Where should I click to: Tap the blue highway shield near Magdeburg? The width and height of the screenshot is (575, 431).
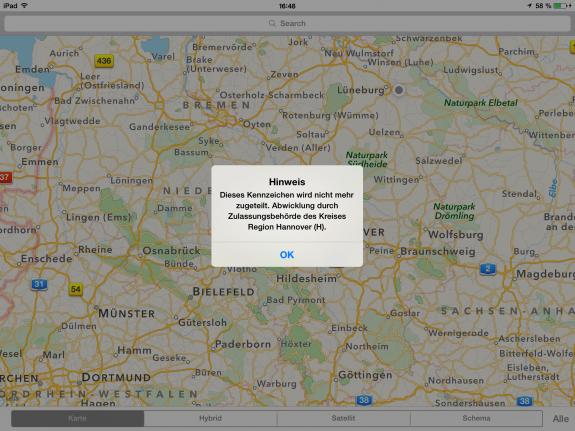(x=488, y=269)
